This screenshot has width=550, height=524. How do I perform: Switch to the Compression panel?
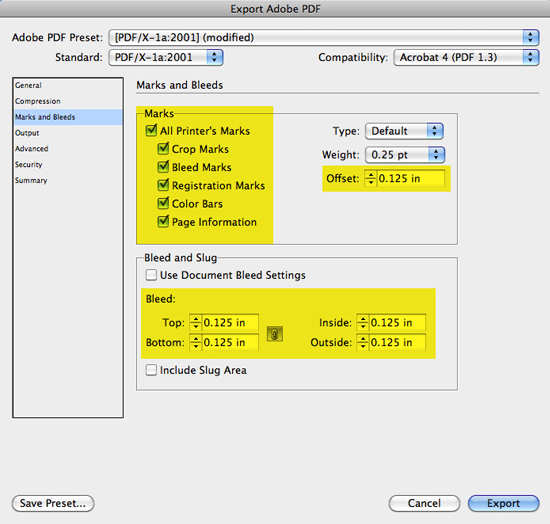[x=38, y=101]
